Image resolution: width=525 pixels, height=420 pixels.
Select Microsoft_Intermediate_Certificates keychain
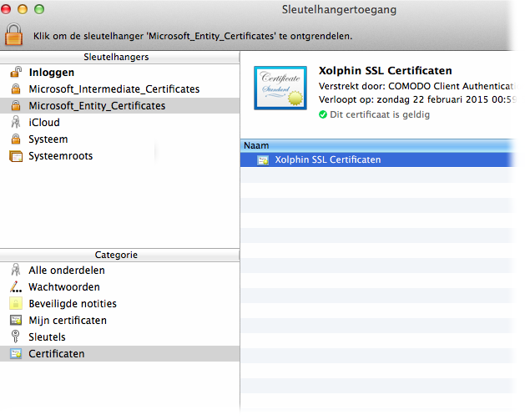coord(119,89)
